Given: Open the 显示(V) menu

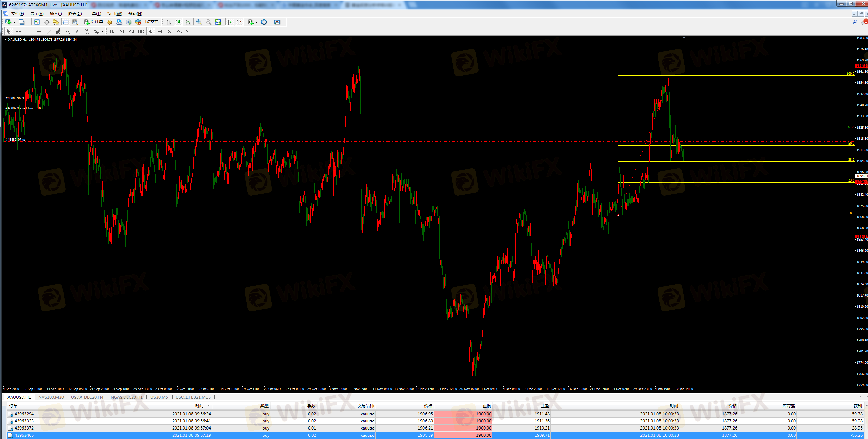Looking at the screenshot, I should (x=37, y=14).
